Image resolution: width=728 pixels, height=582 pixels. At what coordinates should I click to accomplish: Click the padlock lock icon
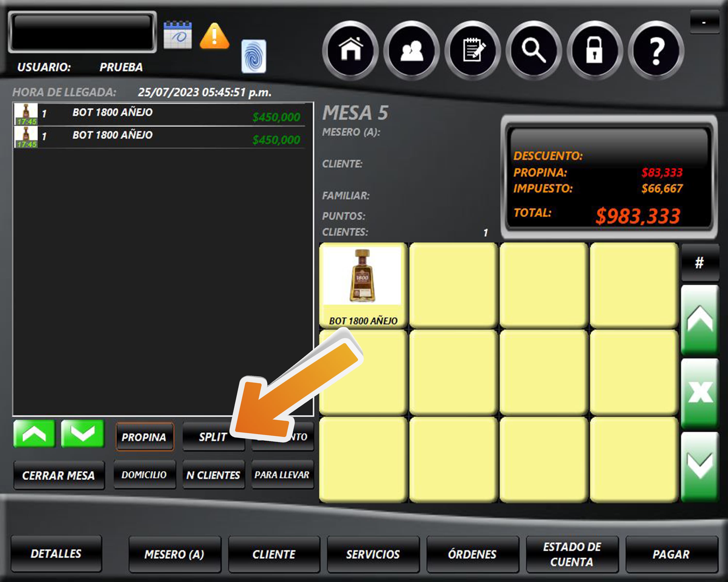pyautogui.click(x=595, y=51)
